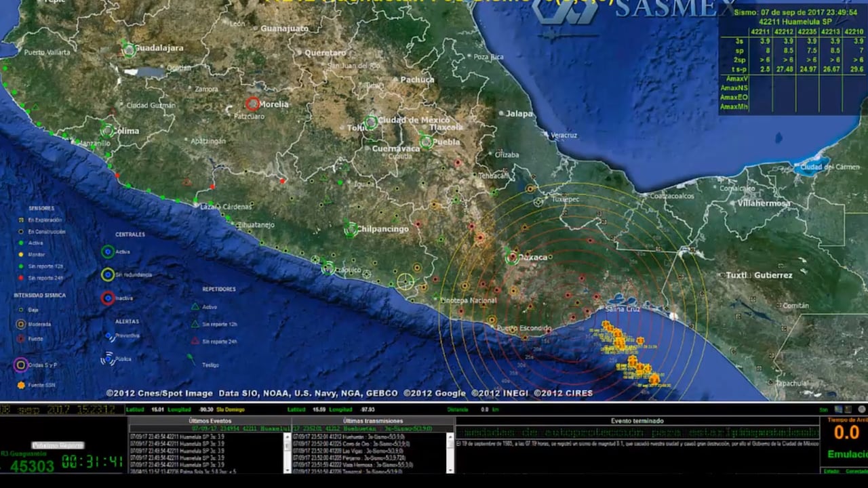Click the Chilpancingo central station icon
Image resolution: width=868 pixels, height=488 pixels.
pos(351,229)
